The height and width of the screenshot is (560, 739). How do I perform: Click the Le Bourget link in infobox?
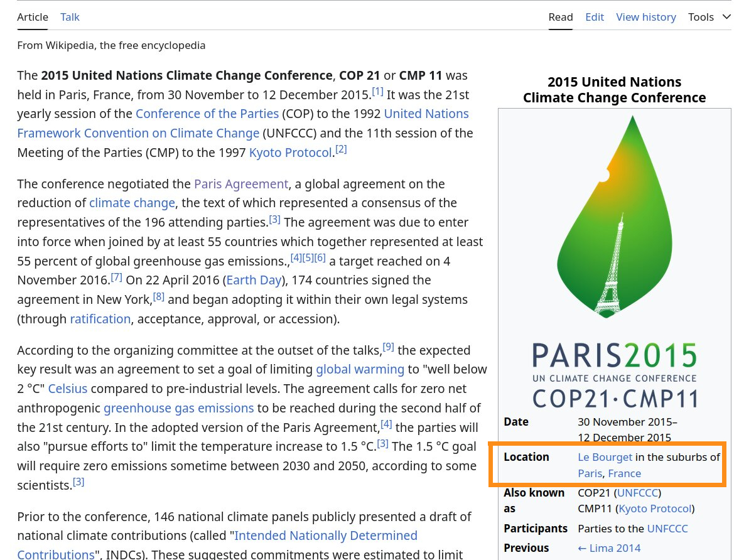coord(605,456)
